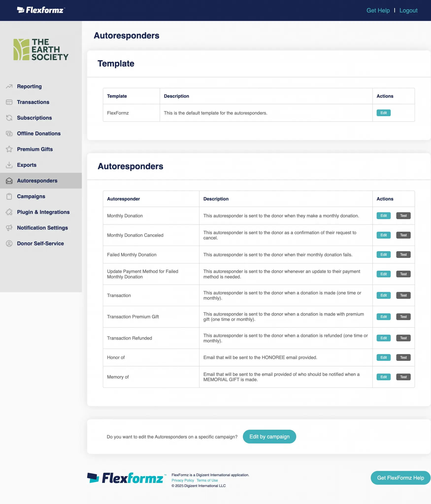Click the Donor Self-Service user icon
Viewport: 431px width, 504px height.
9,244
